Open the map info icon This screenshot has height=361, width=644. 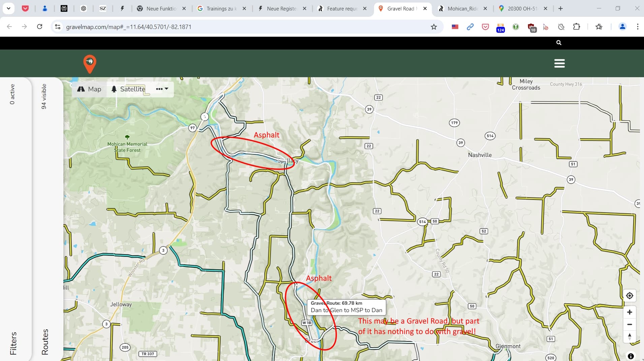(x=631, y=356)
